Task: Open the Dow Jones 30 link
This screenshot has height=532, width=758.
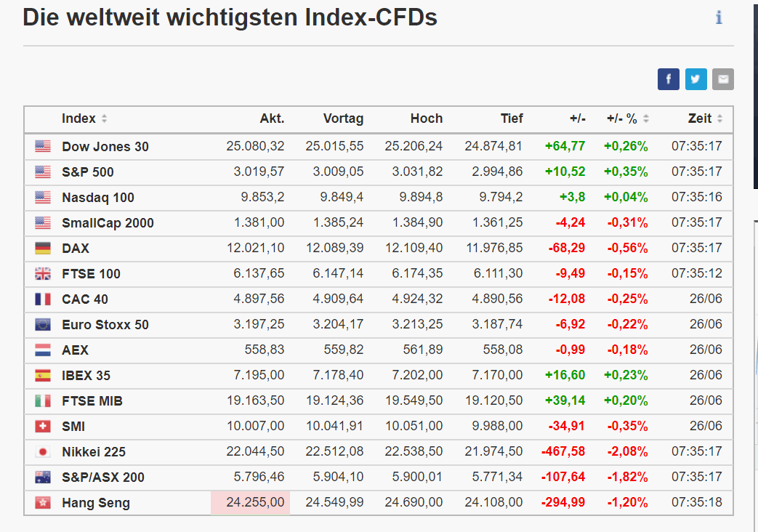Action: click(x=105, y=147)
